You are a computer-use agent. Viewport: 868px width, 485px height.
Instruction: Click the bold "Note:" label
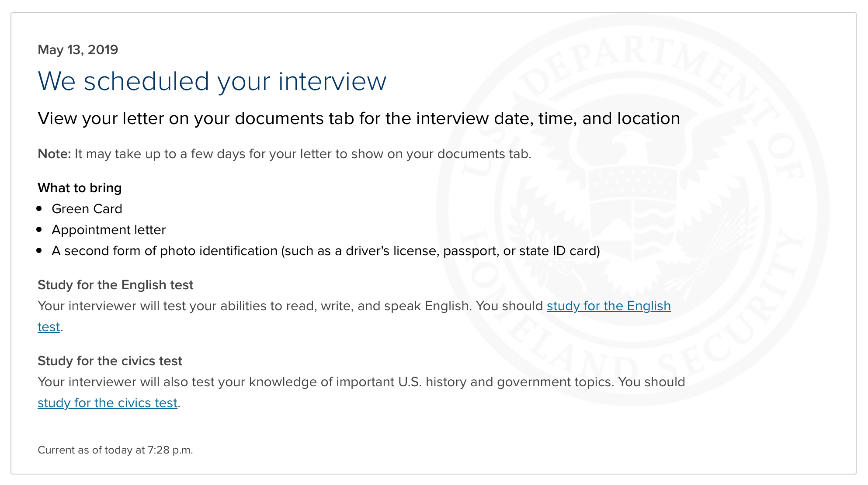54,154
